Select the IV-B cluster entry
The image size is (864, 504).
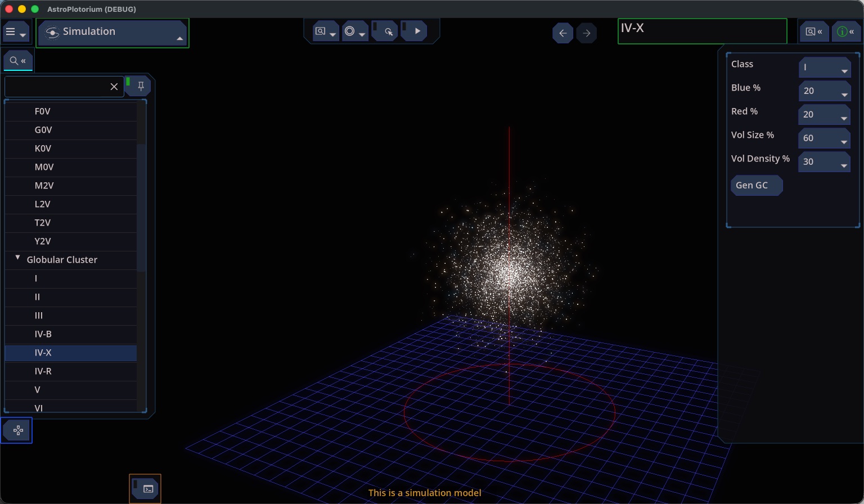[x=71, y=334]
